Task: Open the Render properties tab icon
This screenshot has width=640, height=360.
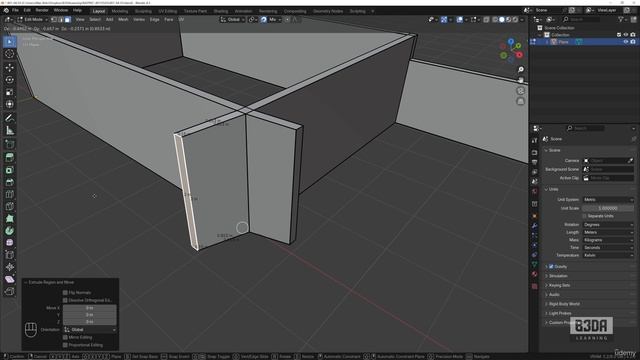Action: (x=535, y=152)
